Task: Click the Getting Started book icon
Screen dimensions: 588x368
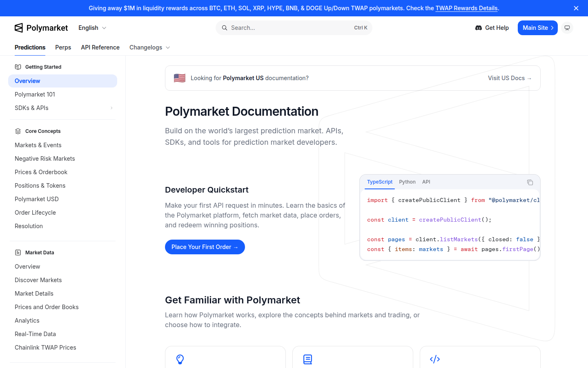Action: pyautogui.click(x=18, y=67)
